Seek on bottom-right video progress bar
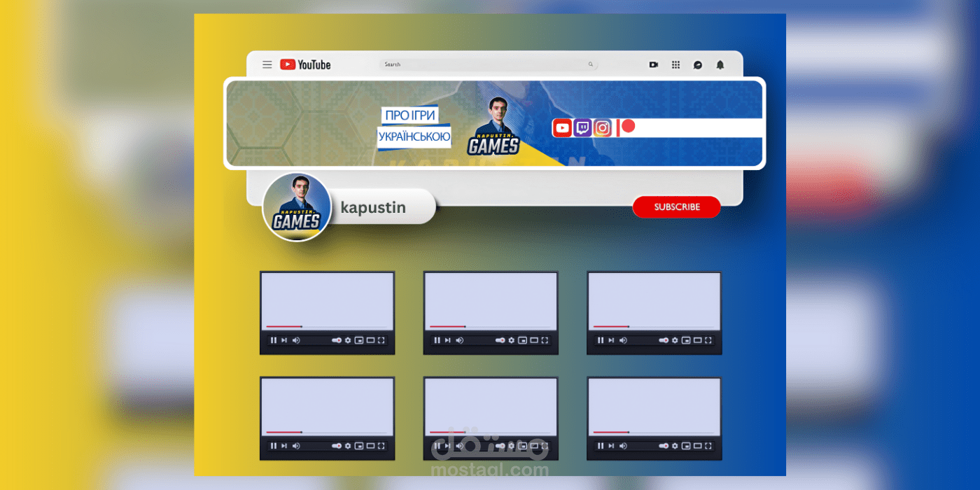980x490 pixels. point(654,433)
